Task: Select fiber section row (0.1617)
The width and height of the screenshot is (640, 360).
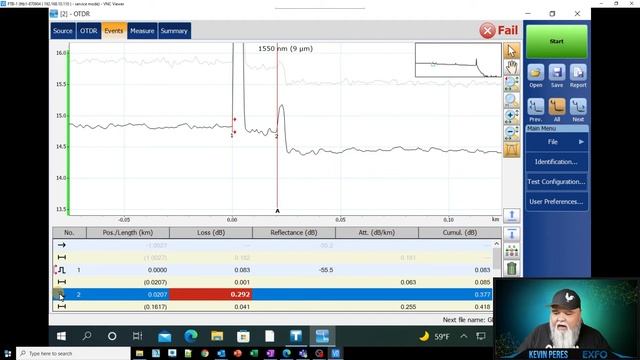Action: pyautogui.click(x=272, y=307)
